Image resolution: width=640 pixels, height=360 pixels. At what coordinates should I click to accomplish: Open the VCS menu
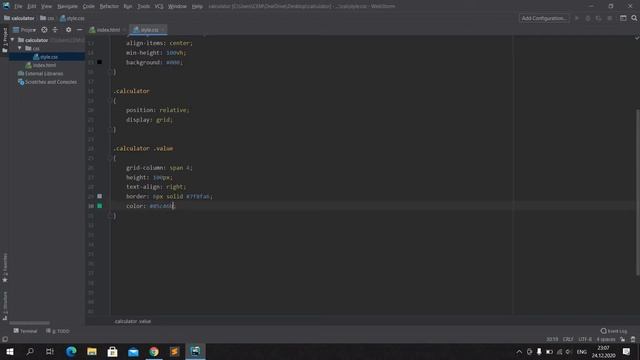[x=159, y=6]
